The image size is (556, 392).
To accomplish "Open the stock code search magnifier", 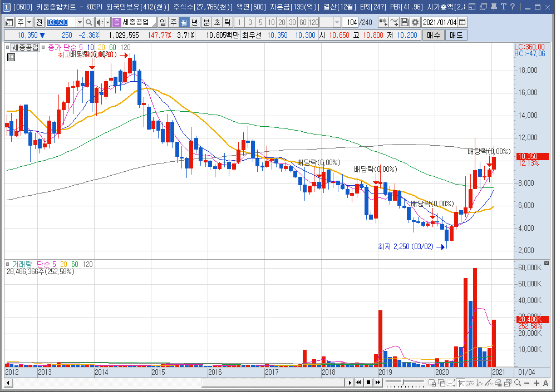I will point(89,23).
